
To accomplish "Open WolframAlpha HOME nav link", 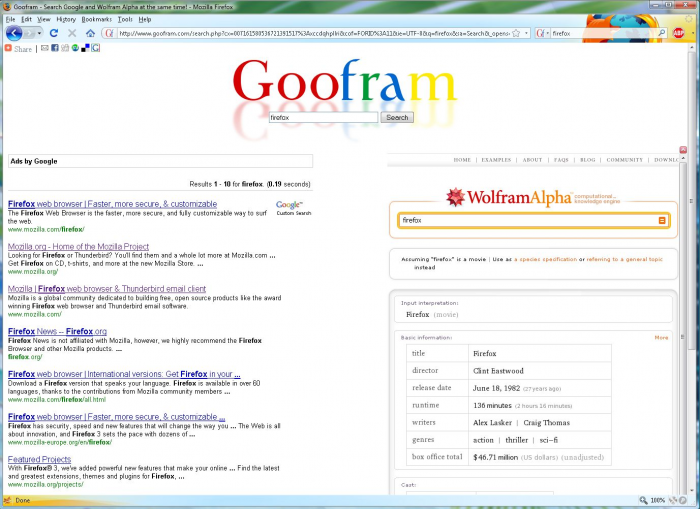I will 462,160.
